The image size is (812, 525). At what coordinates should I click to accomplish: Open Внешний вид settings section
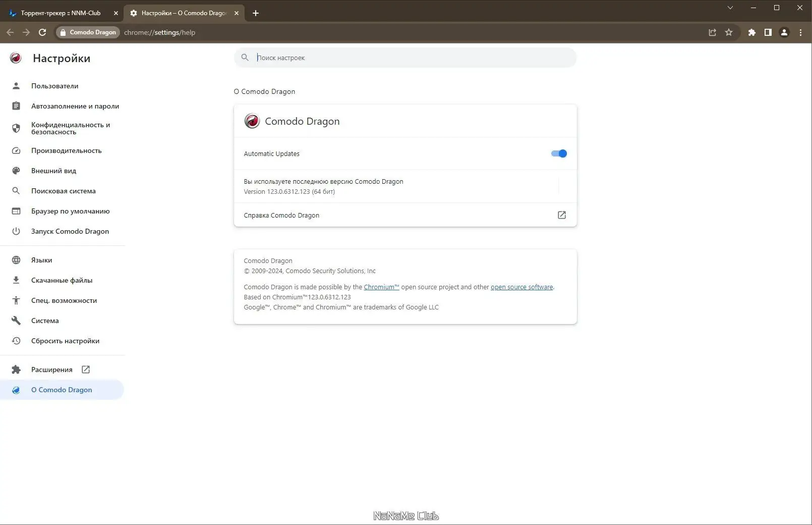pyautogui.click(x=63, y=171)
